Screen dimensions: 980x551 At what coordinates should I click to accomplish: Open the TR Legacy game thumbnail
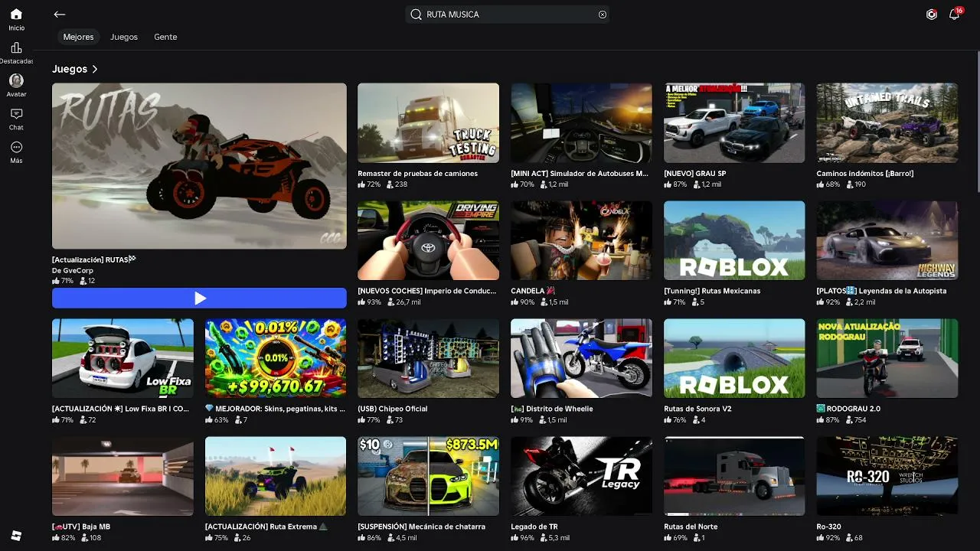[581, 476]
